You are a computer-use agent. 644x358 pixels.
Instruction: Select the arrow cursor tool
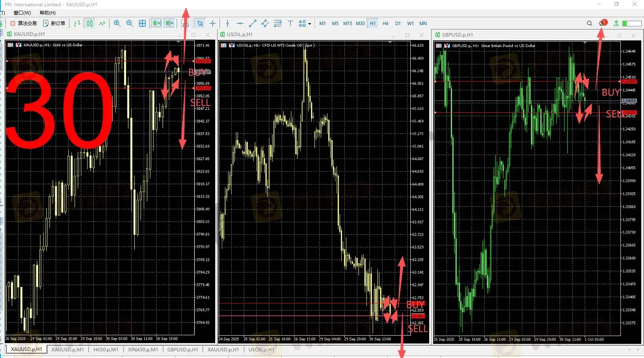tap(200, 24)
